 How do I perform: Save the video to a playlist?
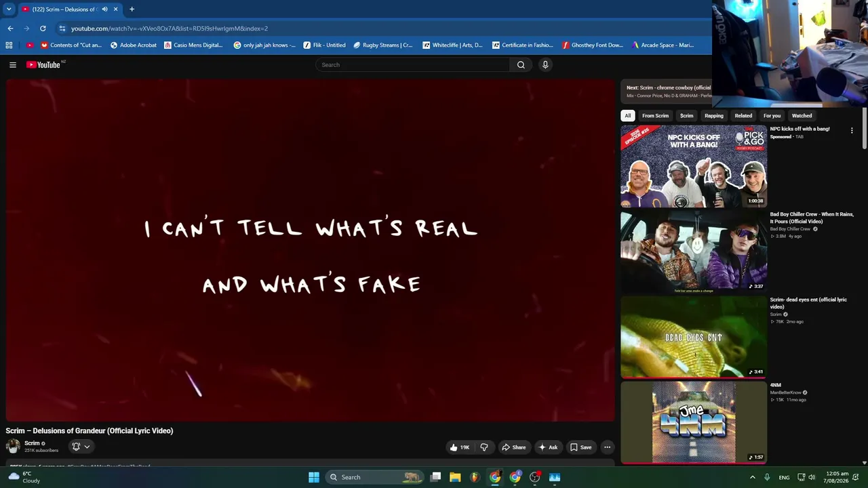(x=580, y=447)
